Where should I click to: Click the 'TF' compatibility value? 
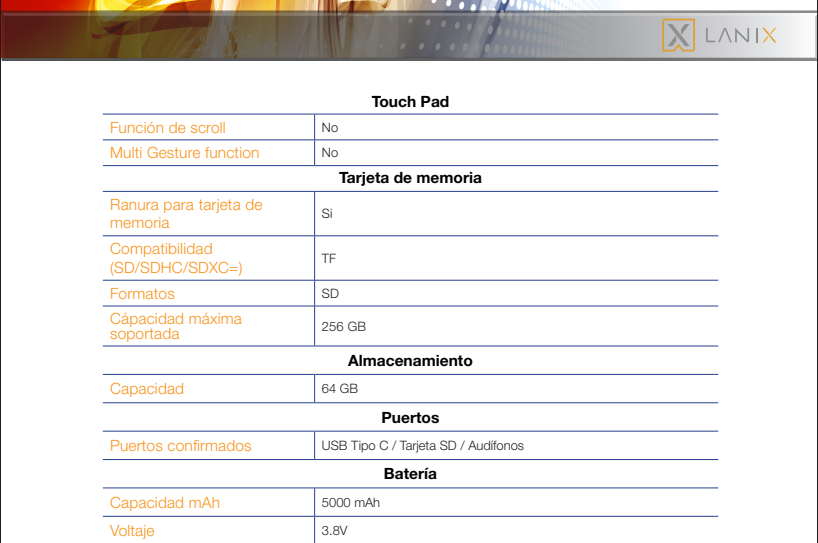(x=329, y=259)
